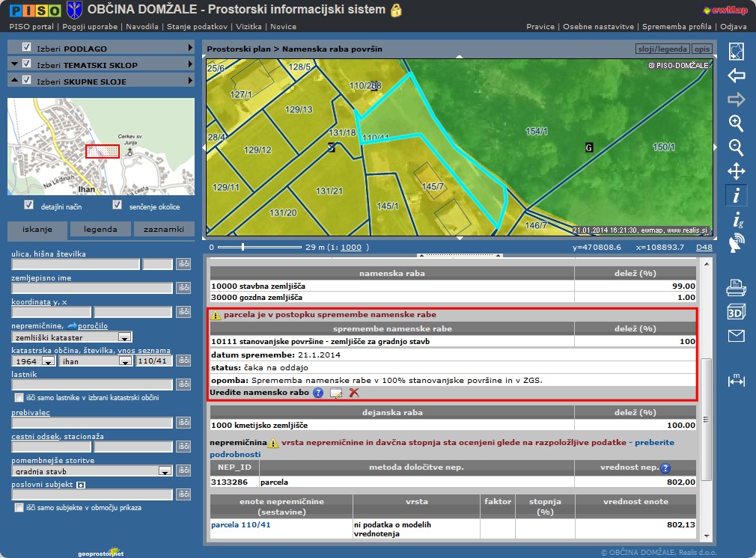Open the 3D view tool
Image resolution: width=756 pixels, height=558 pixels.
pos(737,312)
